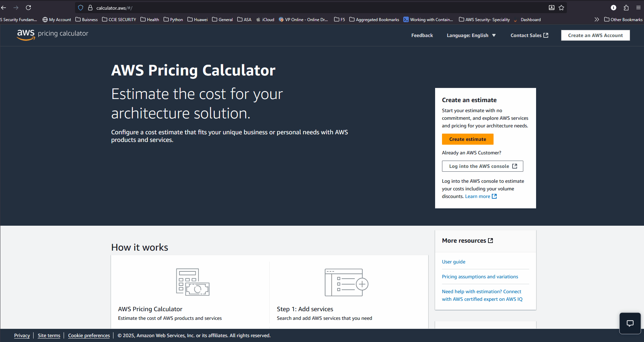Click the shield tracking protection icon
644x342 pixels.
[80, 8]
